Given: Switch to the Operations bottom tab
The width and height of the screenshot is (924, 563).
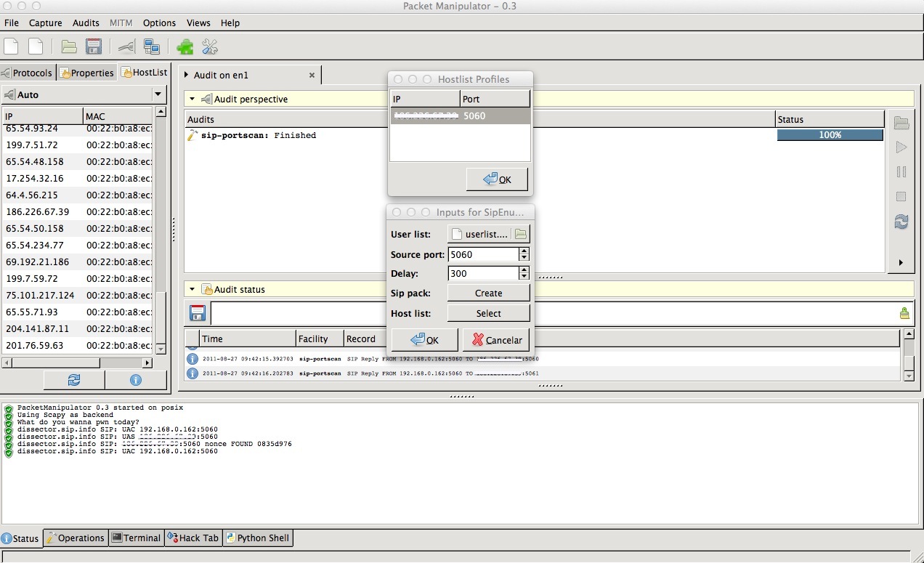Looking at the screenshot, I should pos(76,538).
